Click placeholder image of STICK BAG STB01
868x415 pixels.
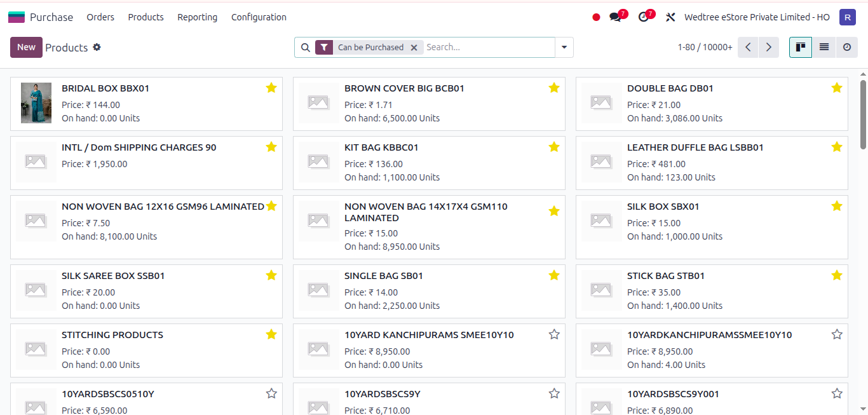(601, 290)
